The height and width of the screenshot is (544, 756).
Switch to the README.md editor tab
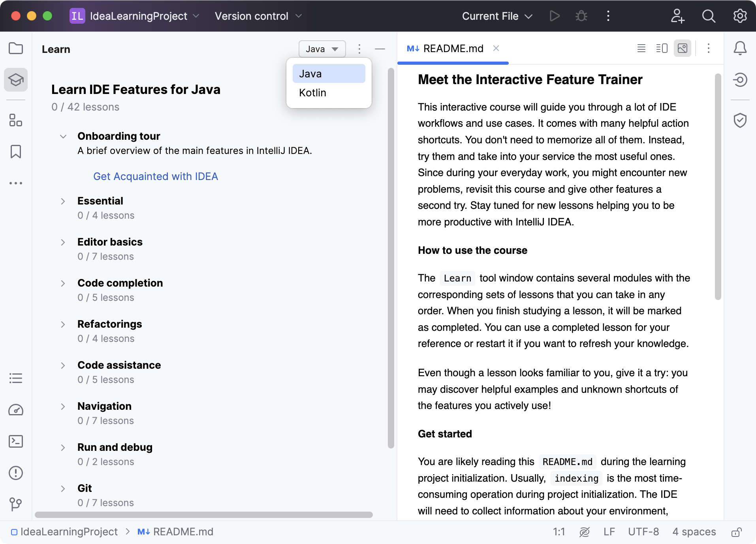pyautogui.click(x=453, y=49)
